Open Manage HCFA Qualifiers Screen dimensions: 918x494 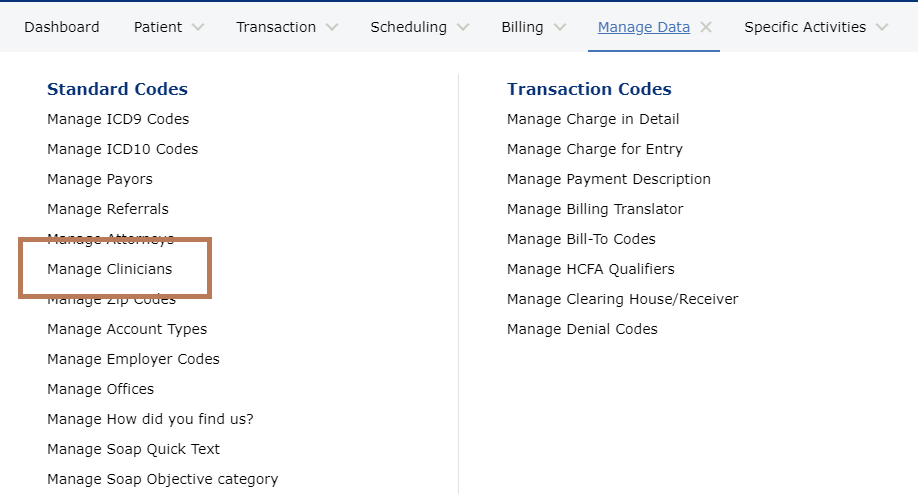tap(590, 269)
